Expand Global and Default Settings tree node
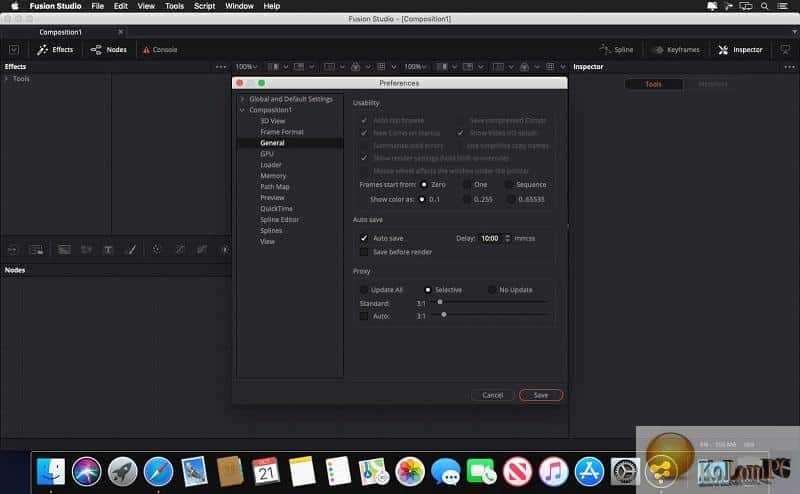The height and width of the screenshot is (494, 800). [x=242, y=98]
